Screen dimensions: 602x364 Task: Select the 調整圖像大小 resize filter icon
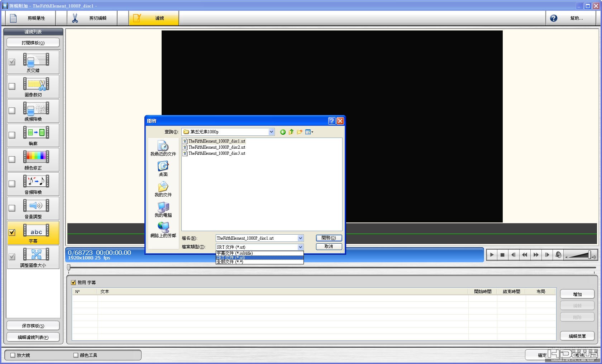tap(36, 254)
